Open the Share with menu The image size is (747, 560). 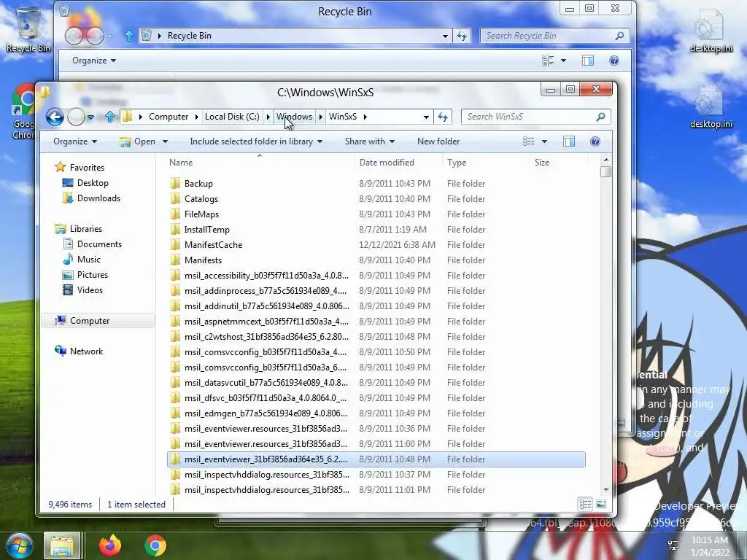click(370, 141)
